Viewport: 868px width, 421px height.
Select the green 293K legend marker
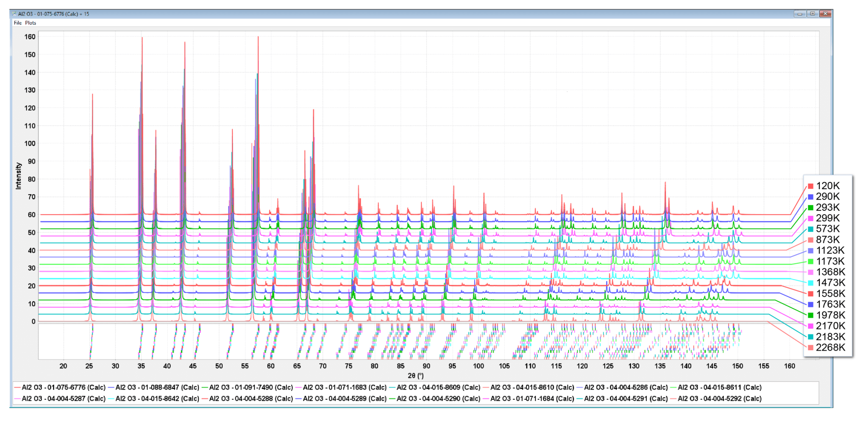click(x=810, y=208)
